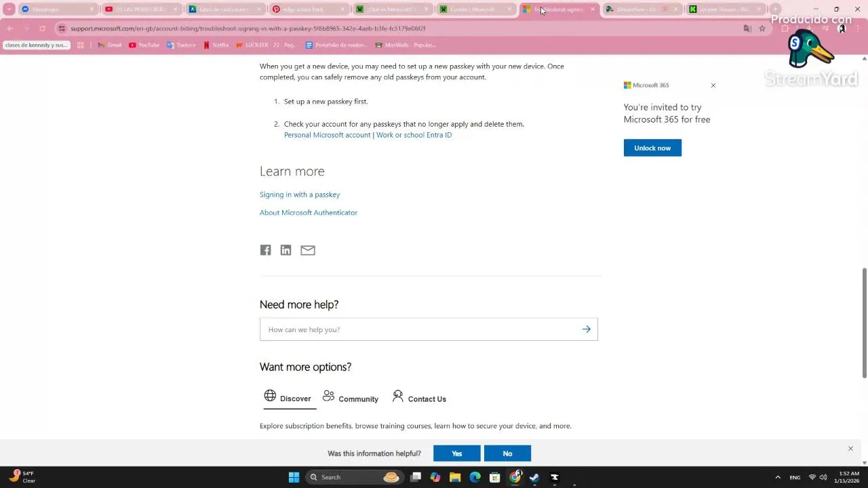Image resolution: width=868 pixels, height=488 pixels.
Task: Click the translate page icon in address bar
Action: (747, 28)
